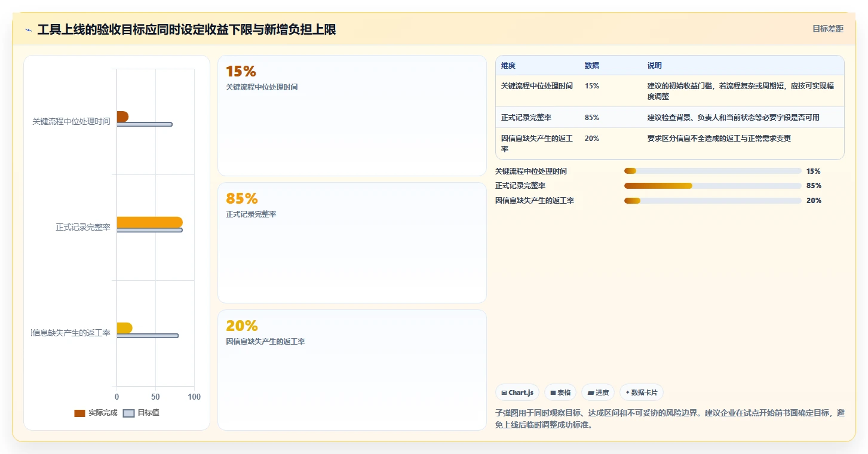Click the chart x-axis value 100

coord(194,397)
